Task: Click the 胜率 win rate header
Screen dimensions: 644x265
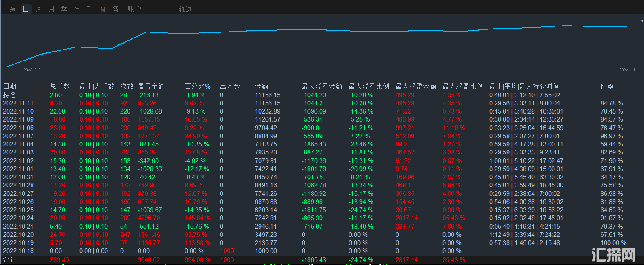Action: (607, 86)
